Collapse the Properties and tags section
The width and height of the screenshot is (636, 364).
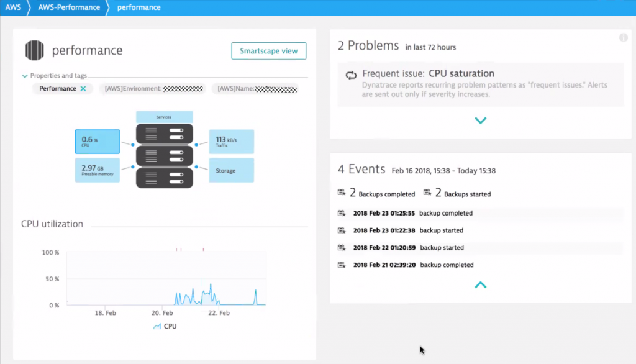click(24, 75)
